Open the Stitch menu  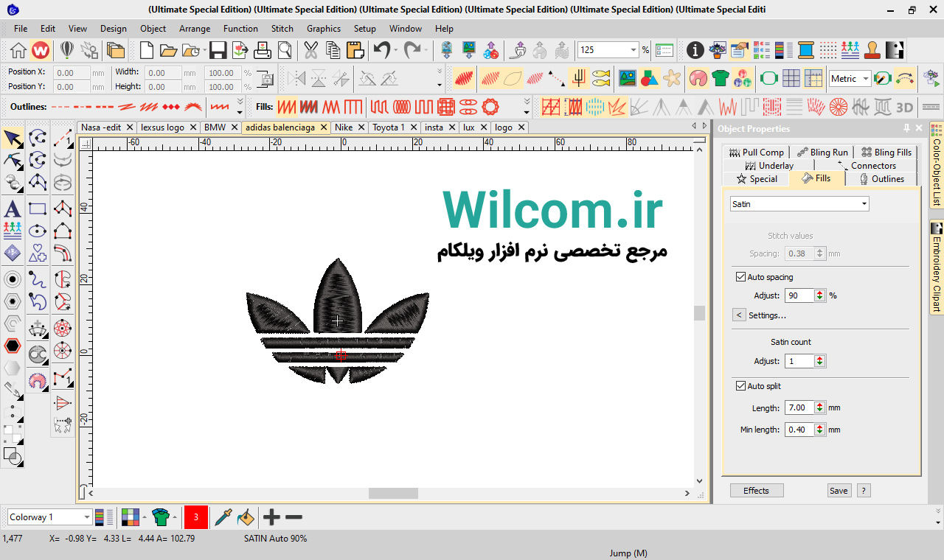click(x=282, y=29)
